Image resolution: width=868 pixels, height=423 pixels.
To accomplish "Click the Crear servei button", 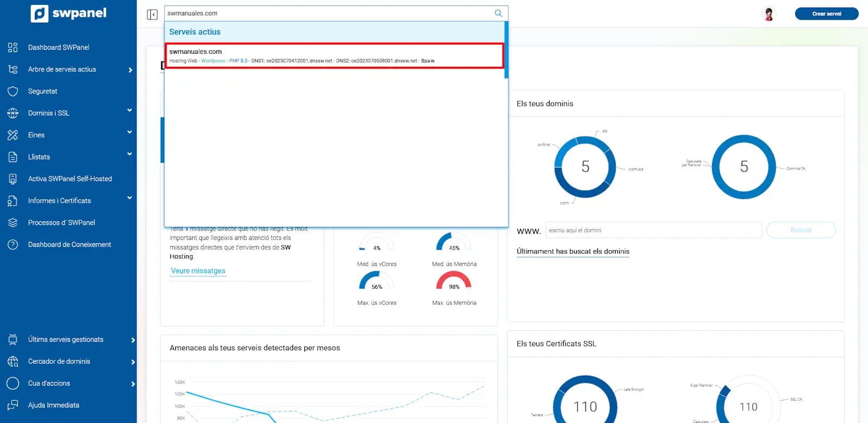I will tap(827, 14).
